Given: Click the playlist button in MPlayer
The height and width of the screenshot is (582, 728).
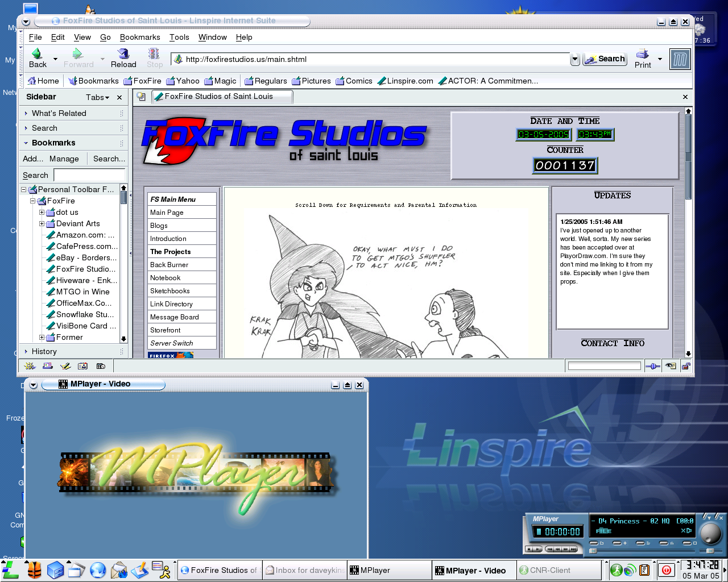Looking at the screenshot, I should (640, 543).
